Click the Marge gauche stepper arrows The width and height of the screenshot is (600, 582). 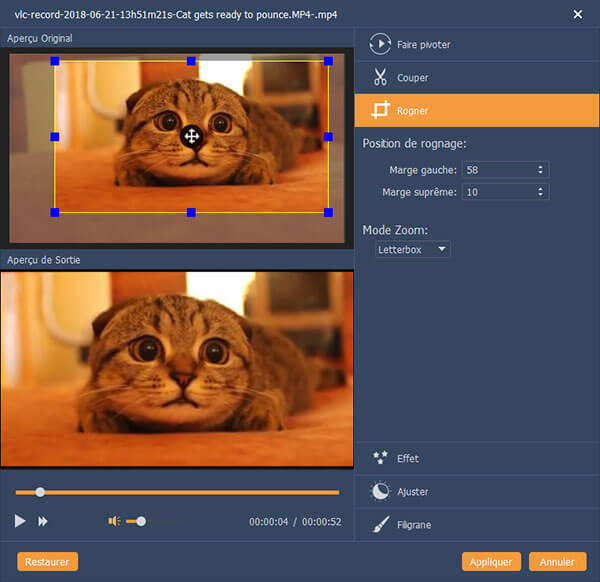(x=541, y=170)
